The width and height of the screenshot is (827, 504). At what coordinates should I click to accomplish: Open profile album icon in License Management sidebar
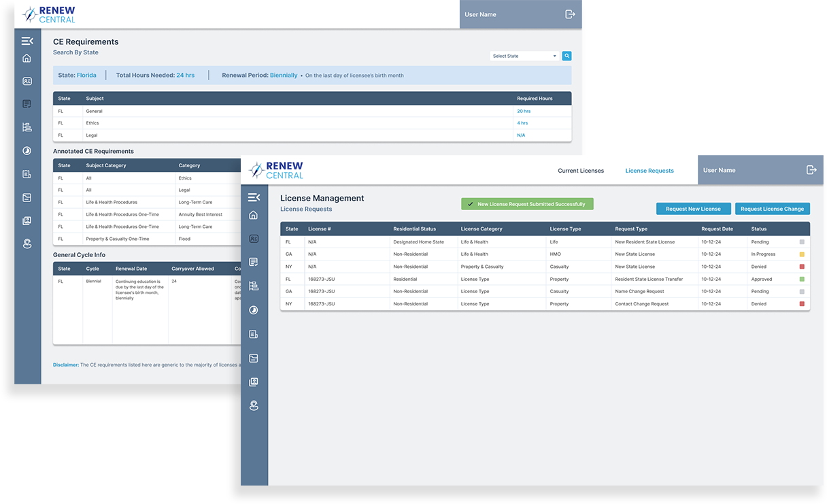(254, 382)
